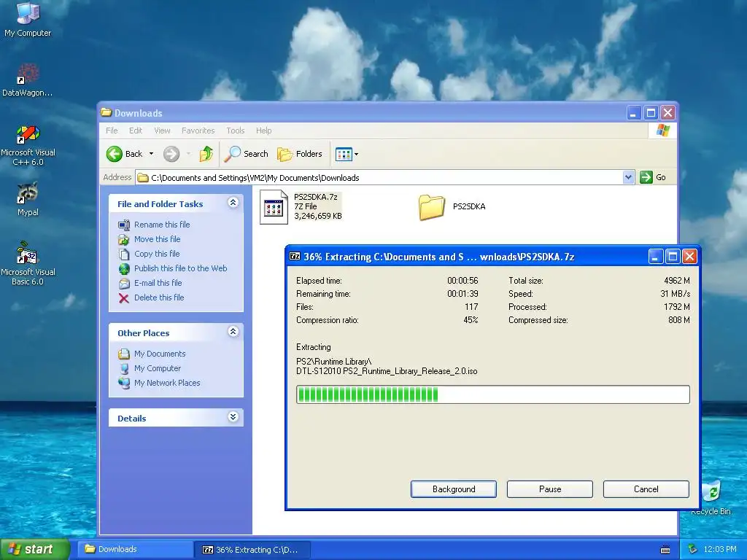Open the Start menu

(x=34, y=549)
